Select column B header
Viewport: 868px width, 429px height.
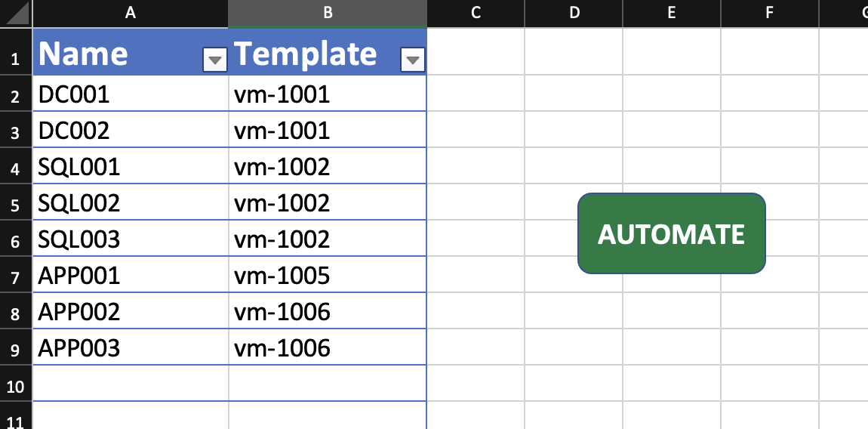point(327,14)
